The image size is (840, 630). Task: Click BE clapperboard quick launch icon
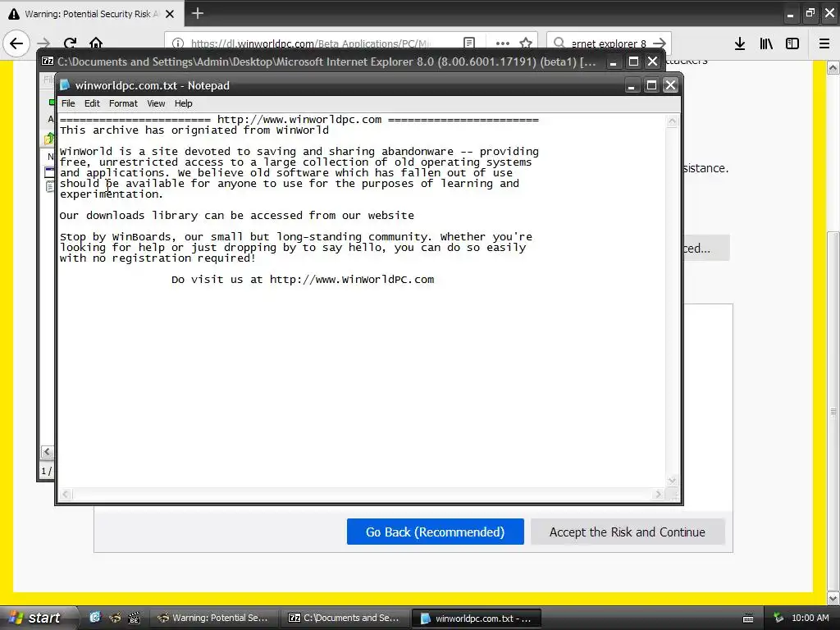[134, 618]
